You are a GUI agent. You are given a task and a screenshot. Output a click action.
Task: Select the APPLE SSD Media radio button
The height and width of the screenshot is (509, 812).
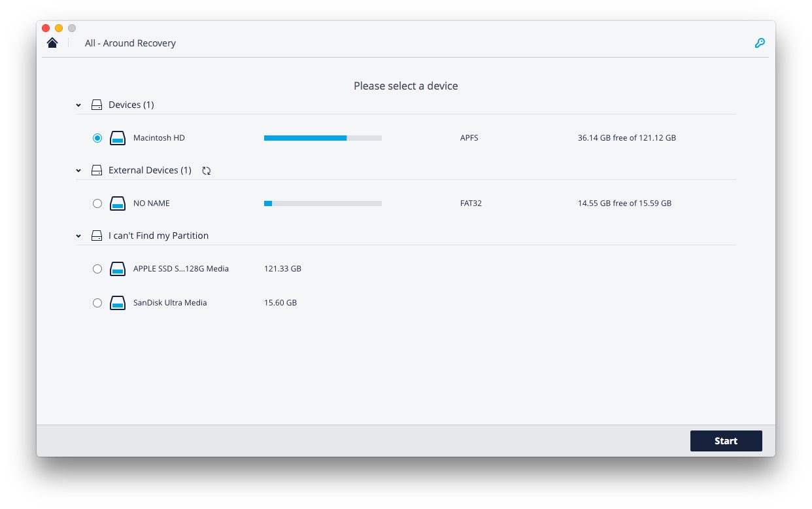pos(97,269)
